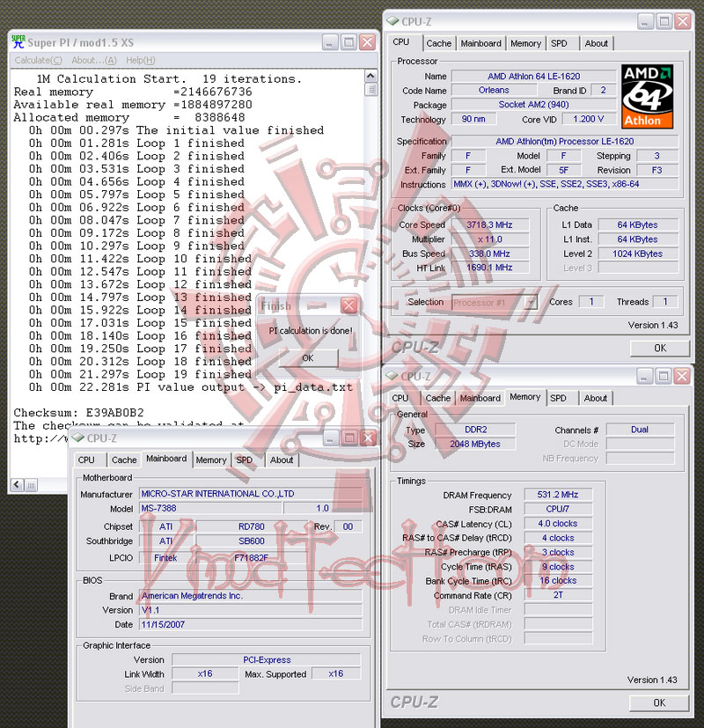
Task: Select Cache tab in the Mainboard CPU-Z window
Action: tap(124, 460)
